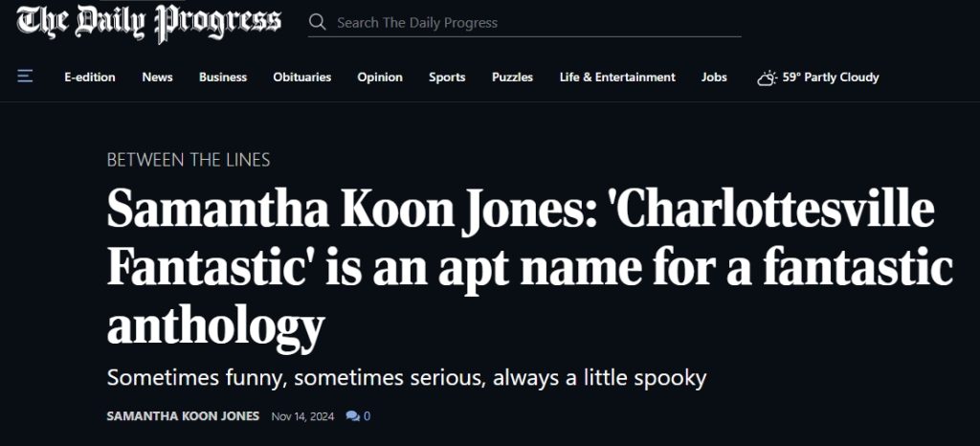The height and width of the screenshot is (446, 980).
Task: Click the Puzzles menu item
Action: 512,78
